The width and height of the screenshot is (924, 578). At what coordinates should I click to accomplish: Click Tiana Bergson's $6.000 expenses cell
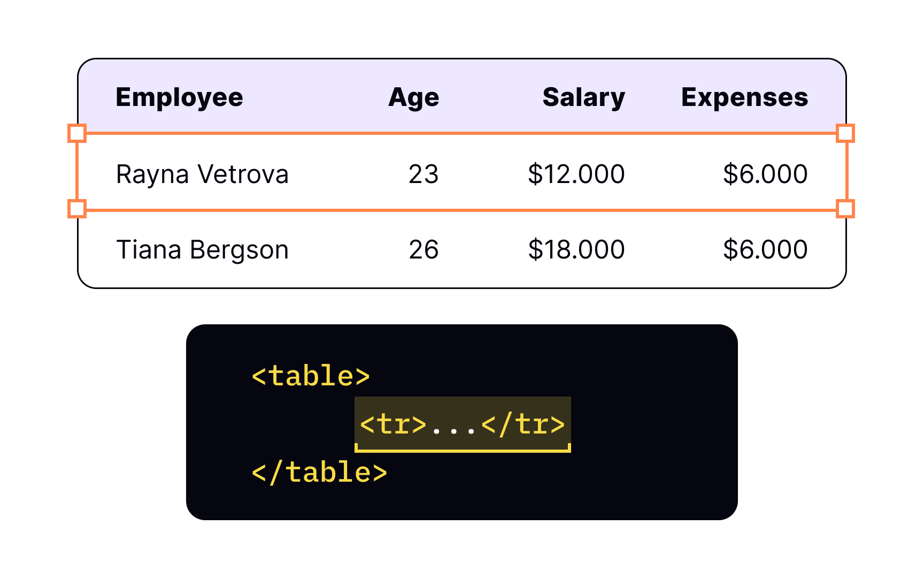(x=765, y=250)
